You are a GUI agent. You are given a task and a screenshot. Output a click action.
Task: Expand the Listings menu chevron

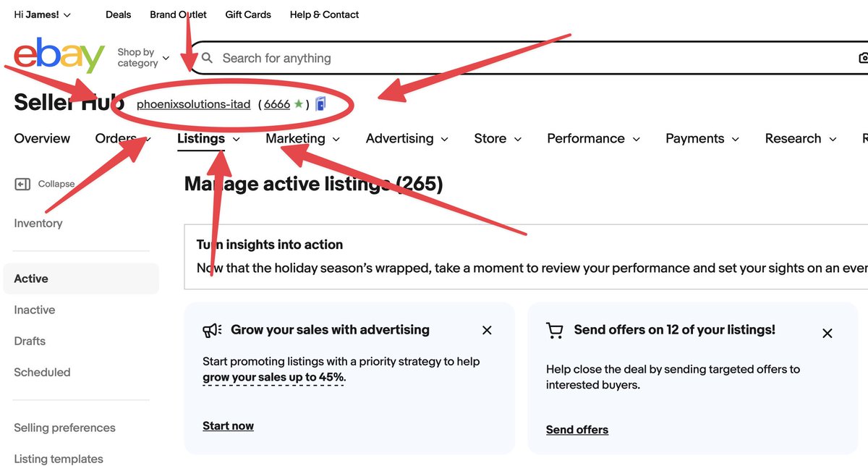(x=236, y=139)
